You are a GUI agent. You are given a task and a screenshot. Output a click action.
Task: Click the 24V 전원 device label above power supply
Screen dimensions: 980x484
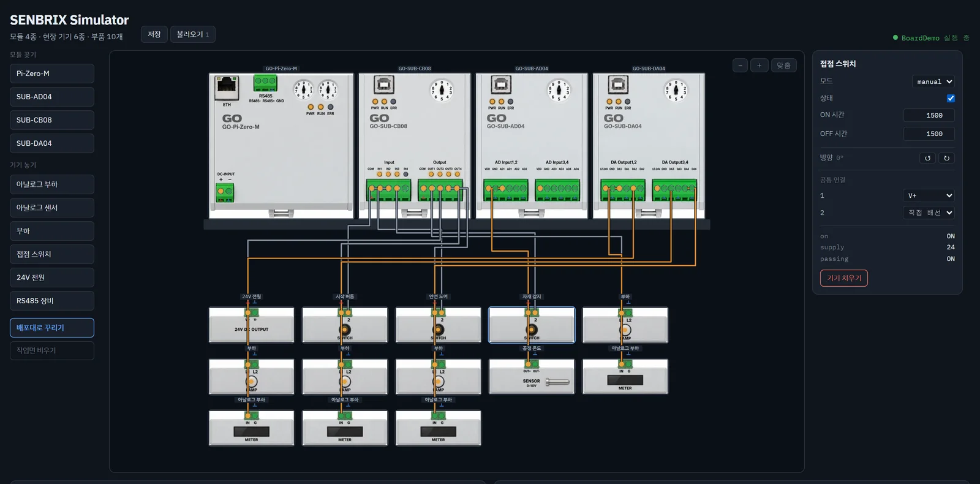252,297
